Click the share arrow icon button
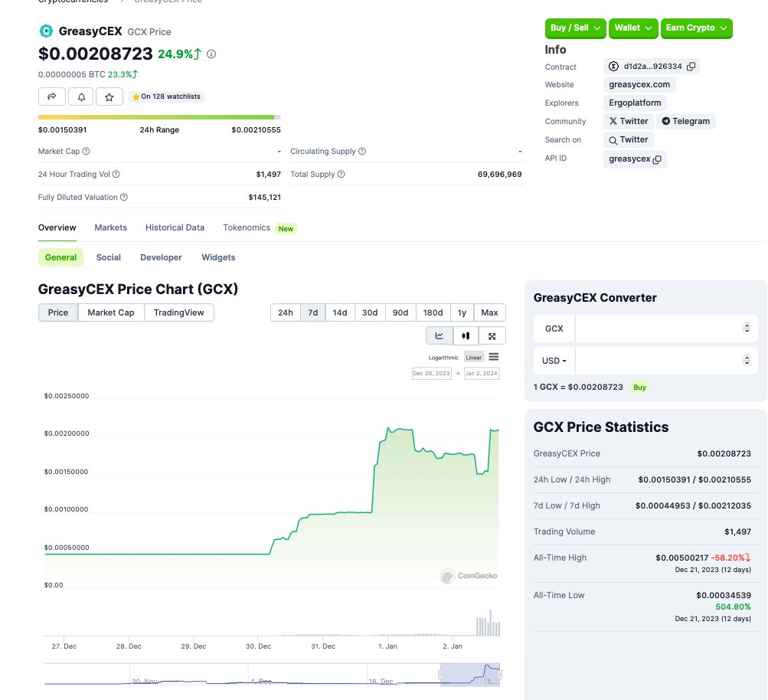The width and height of the screenshot is (768, 700). (x=52, y=96)
